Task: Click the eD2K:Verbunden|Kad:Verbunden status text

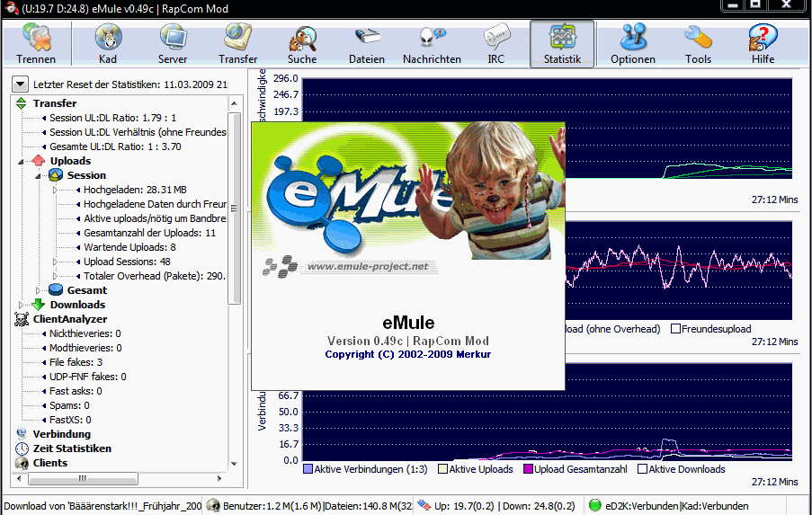Action: (x=677, y=506)
